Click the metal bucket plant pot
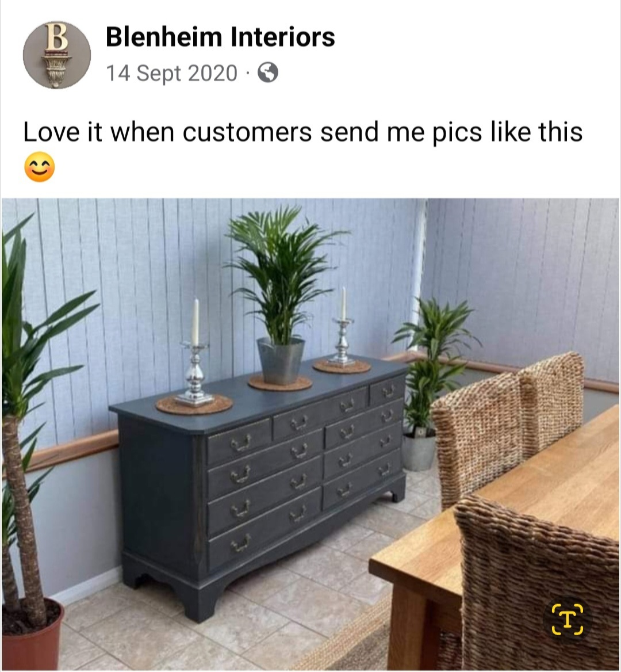Screen dimensions: 621x672 click(281, 360)
